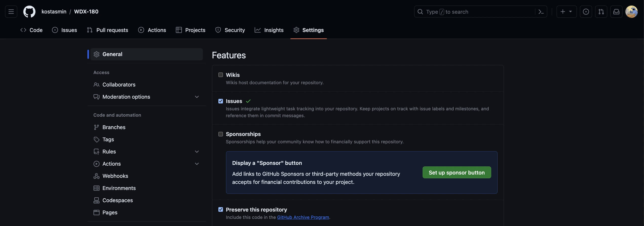This screenshot has height=226, width=644.
Task: Open the user avatar menu
Action: click(632, 12)
